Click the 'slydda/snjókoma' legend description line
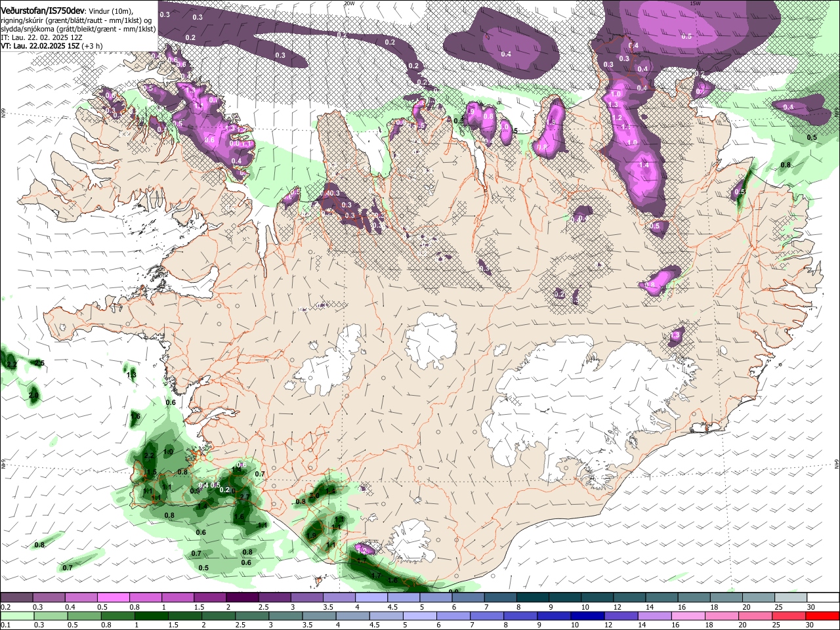Image resolution: width=840 pixels, height=630 pixels. 78,29
